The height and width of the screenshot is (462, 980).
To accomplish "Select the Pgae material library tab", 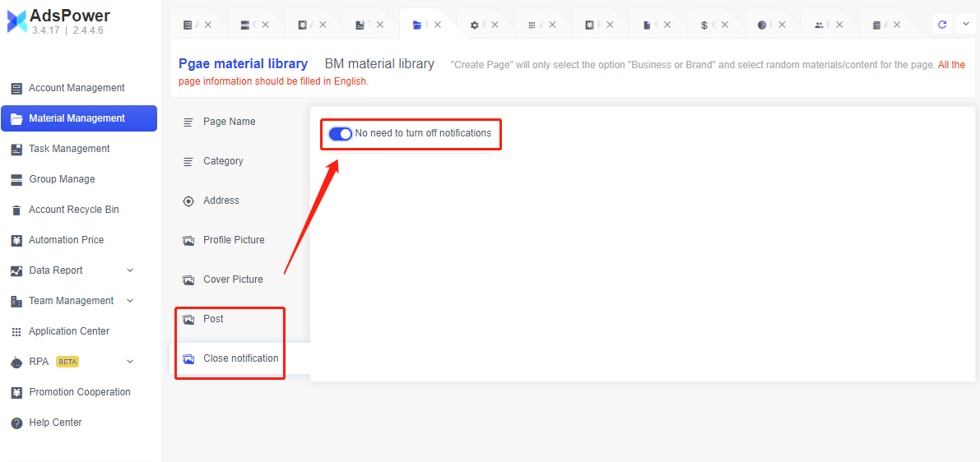I will point(243,64).
